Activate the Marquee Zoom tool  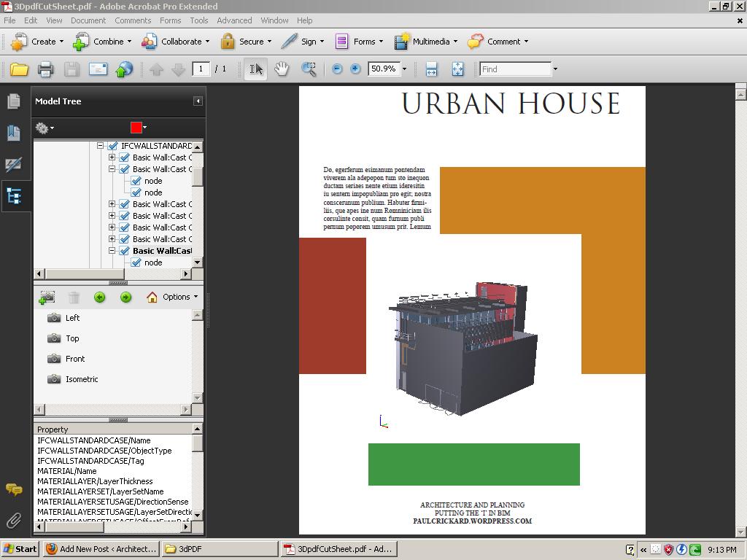click(x=309, y=69)
